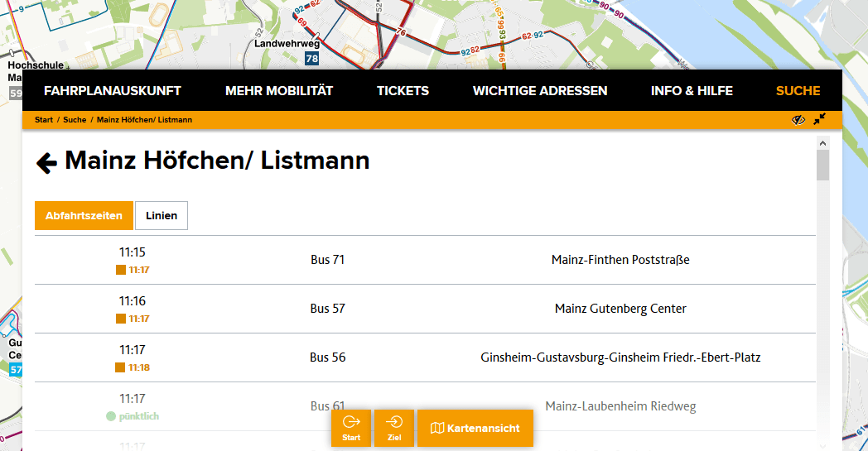Switch to the Linien tab
Image resolution: width=868 pixels, height=451 pixels.
pos(162,215)
